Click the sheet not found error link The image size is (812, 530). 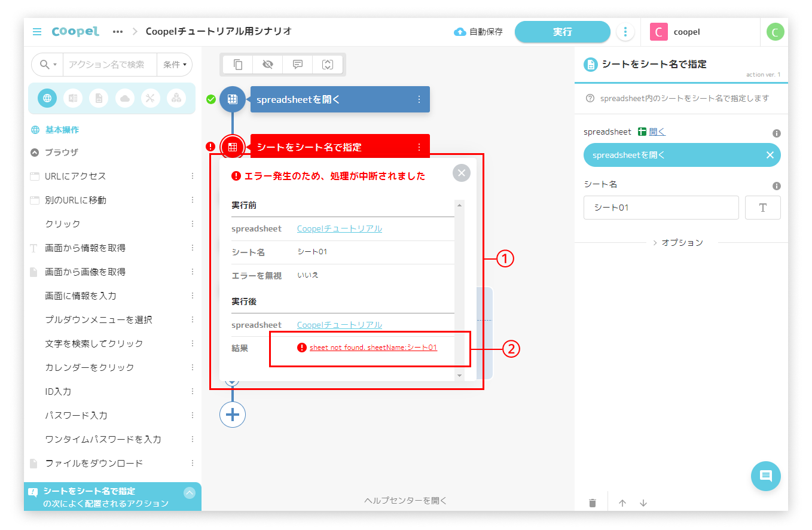(x=373, y=348)
